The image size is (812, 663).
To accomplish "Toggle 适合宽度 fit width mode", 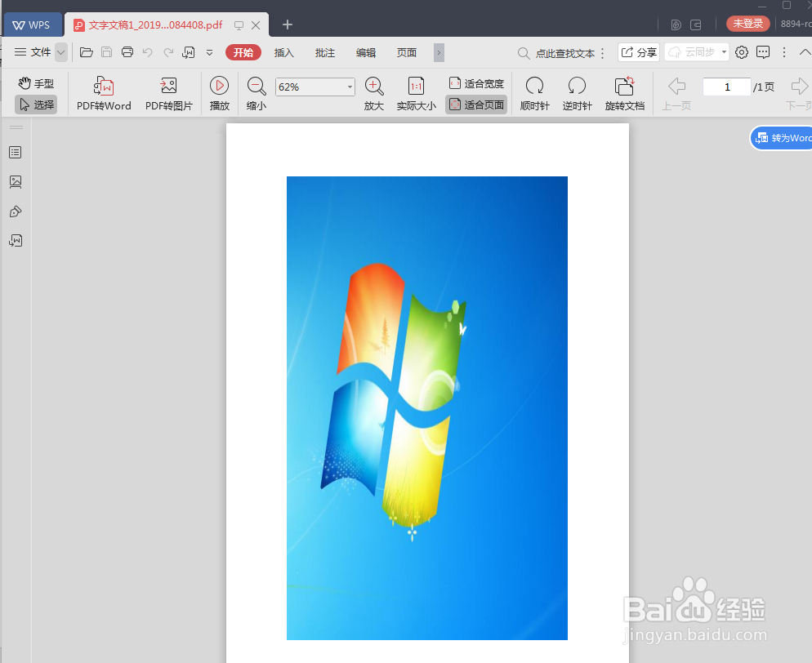I will (476, 82).
